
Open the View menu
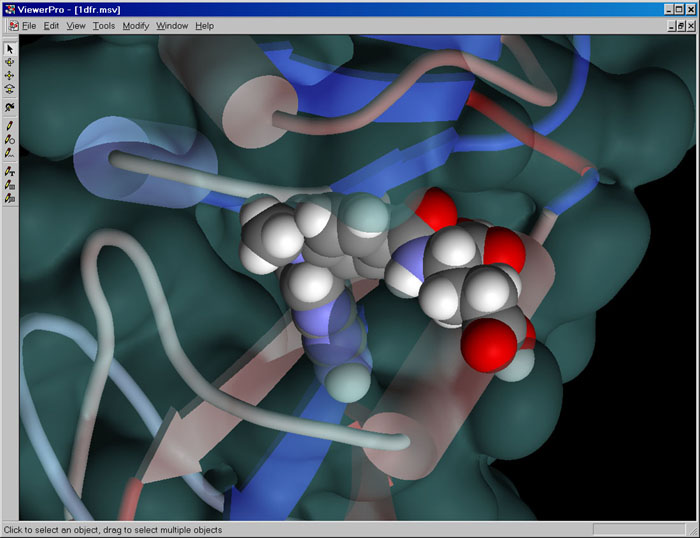click(x=76, y=26)
